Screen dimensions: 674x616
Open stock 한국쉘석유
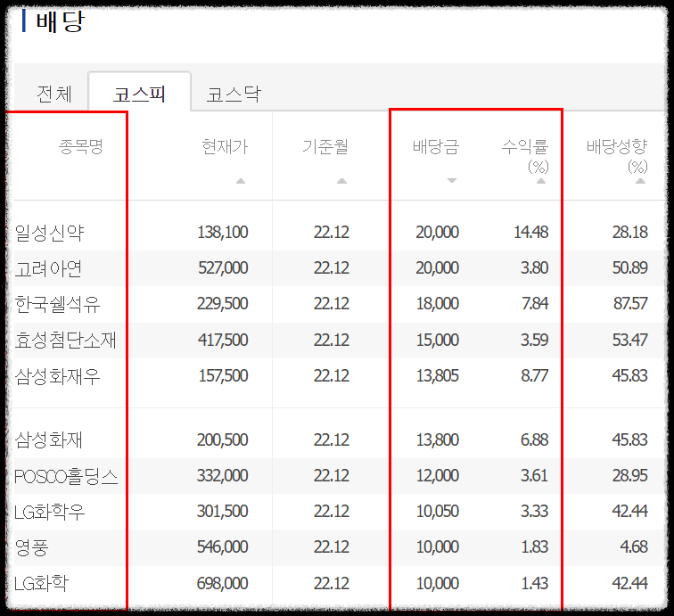coord(57,304)
